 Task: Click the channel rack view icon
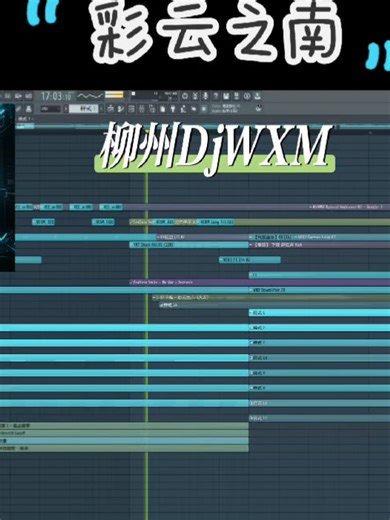pyautogui.click(x=131, y=109)
